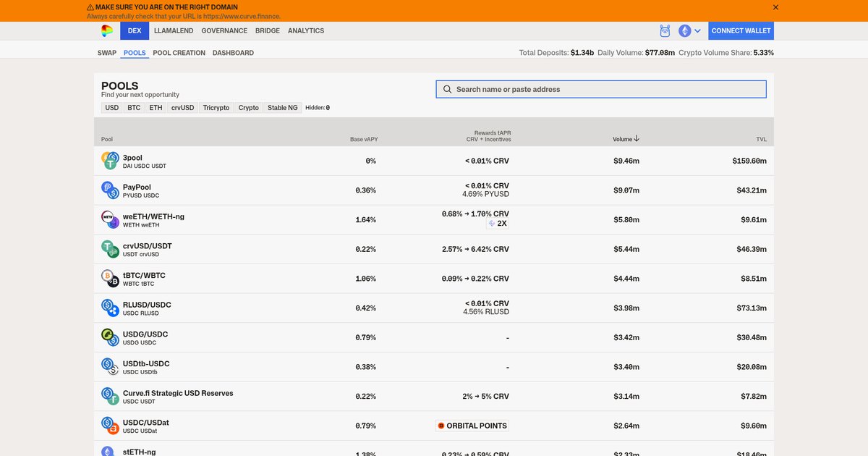Click the USDC/USDat token icons
This screenshot has width=868, height=456.
click(x=109, y=426)
